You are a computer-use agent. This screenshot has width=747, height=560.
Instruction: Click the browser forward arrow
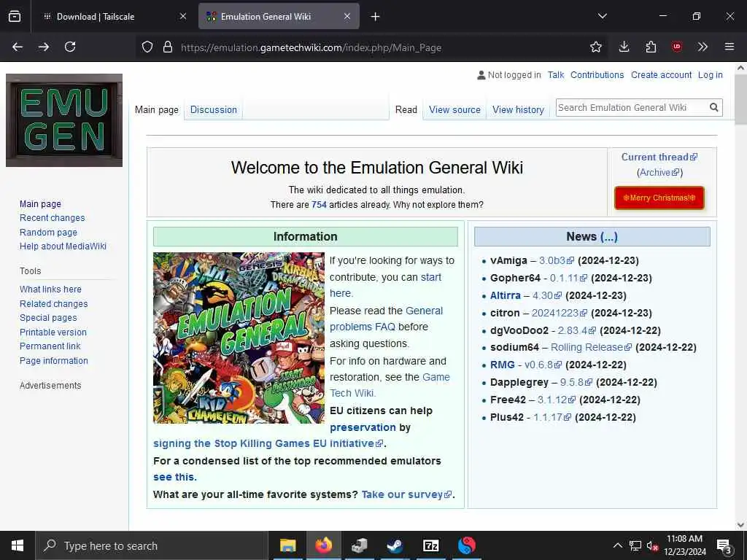coord(43,47)
